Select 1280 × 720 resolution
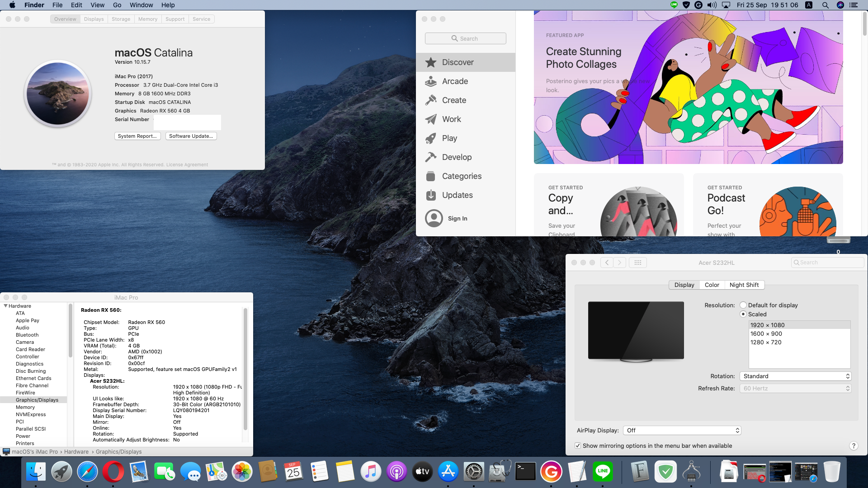 coord(799,343)
